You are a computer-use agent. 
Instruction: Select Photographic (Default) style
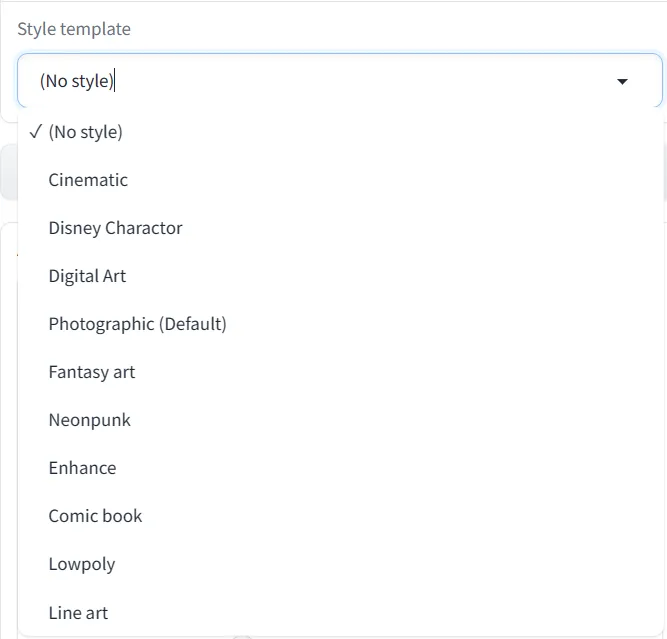(x=340, y=324)
